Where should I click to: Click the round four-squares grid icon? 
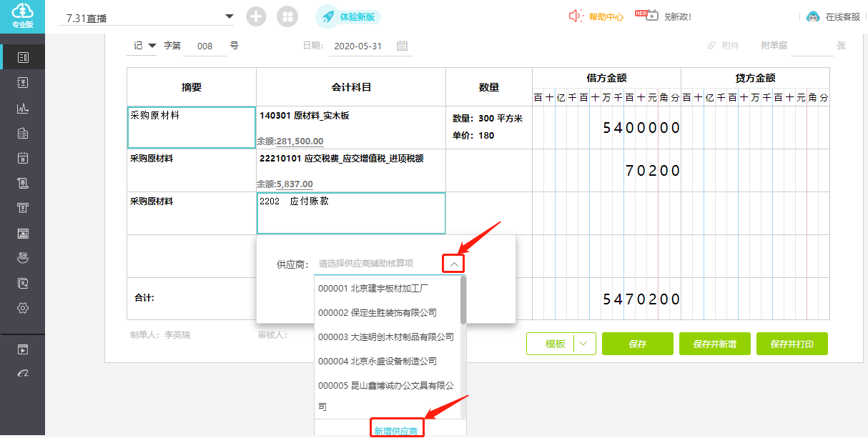[x=287, y=16]
